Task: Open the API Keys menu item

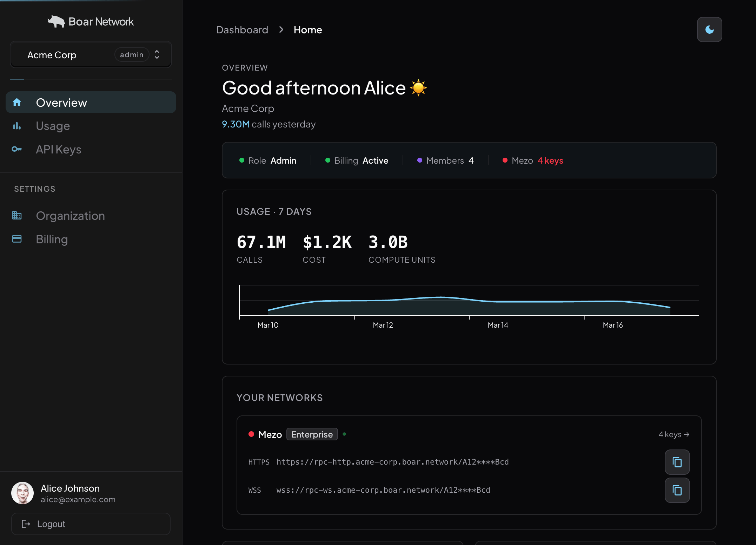Action: [x=59, y=149]
